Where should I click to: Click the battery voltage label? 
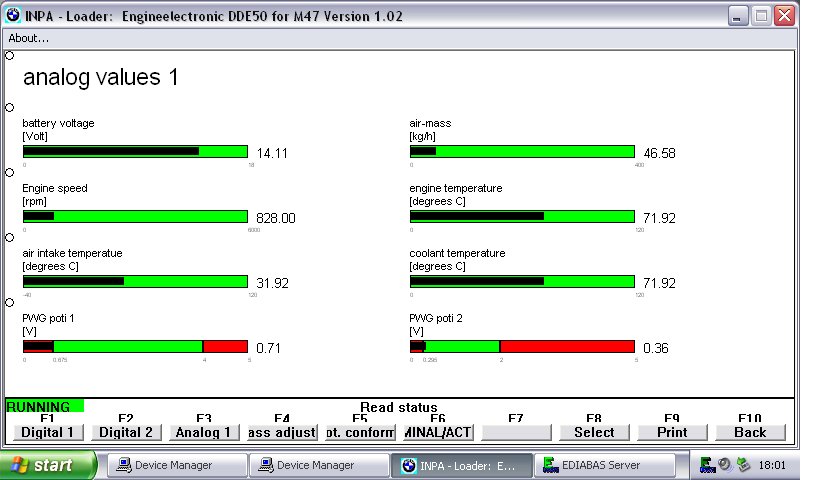58,123
